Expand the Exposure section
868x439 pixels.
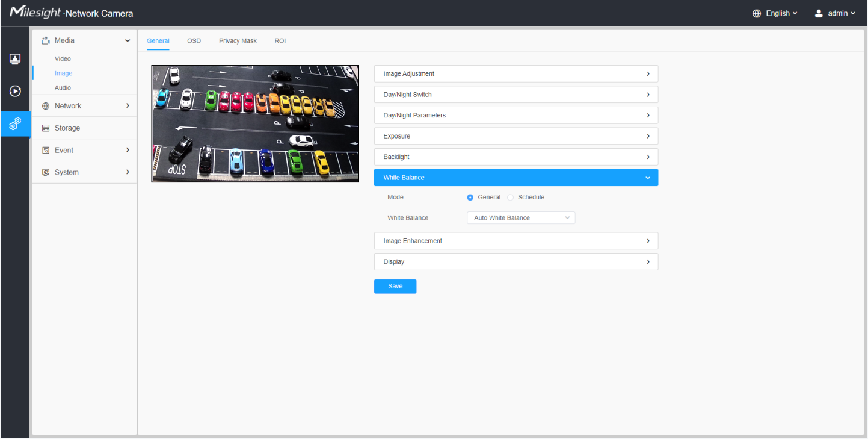click(516, 136)
